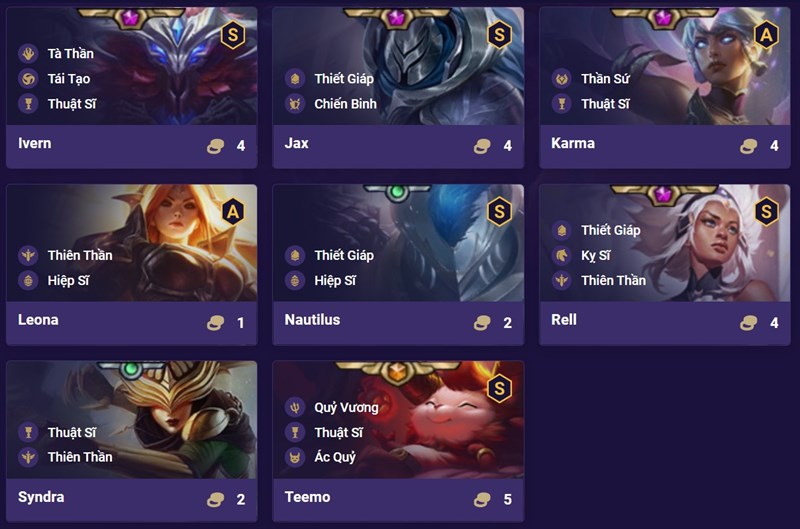Click the Chiến Binh trait icon on Jax's card
This screenshot has height=529, width=800.
(294, 103)
